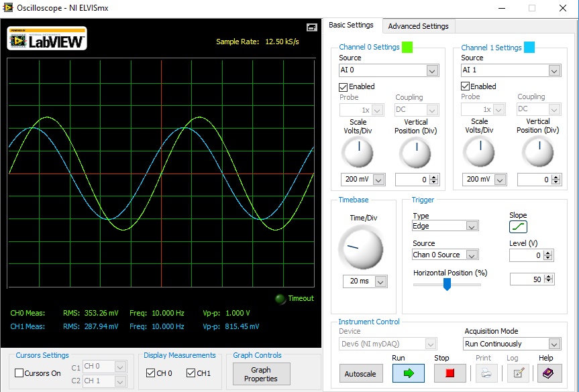Image resolution: width=579 pixels, height=392 pixels.
Task: Click the Autoscale button
Action: point(360,373)
